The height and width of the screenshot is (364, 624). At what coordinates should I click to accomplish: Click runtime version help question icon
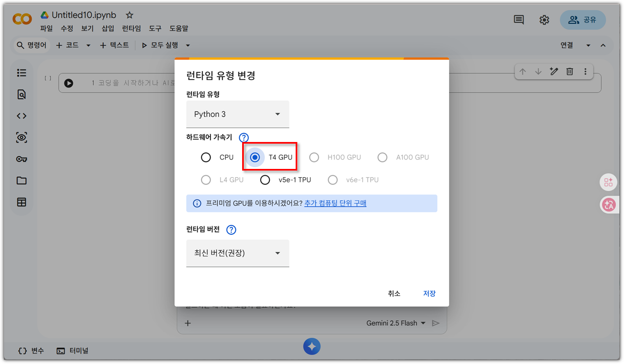[231, 230]
